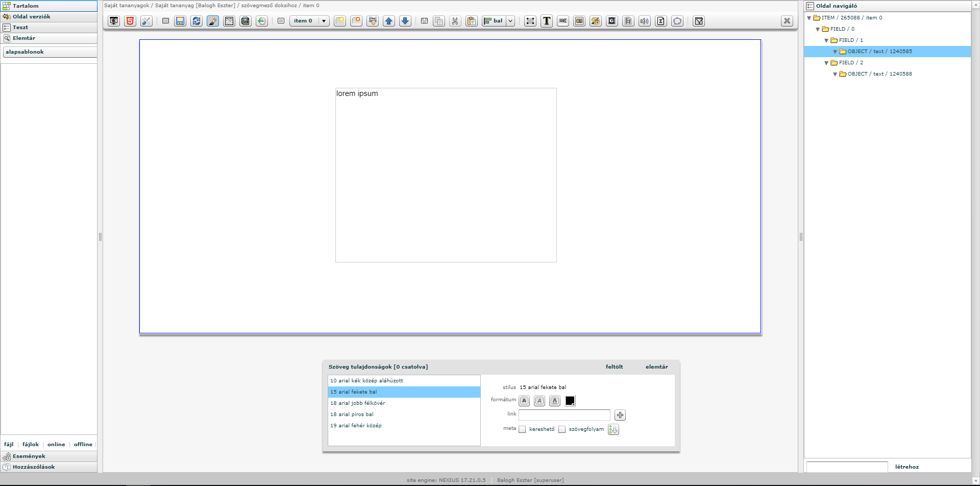Toggle bold format button
980x486 pixels.
(524, 401)
